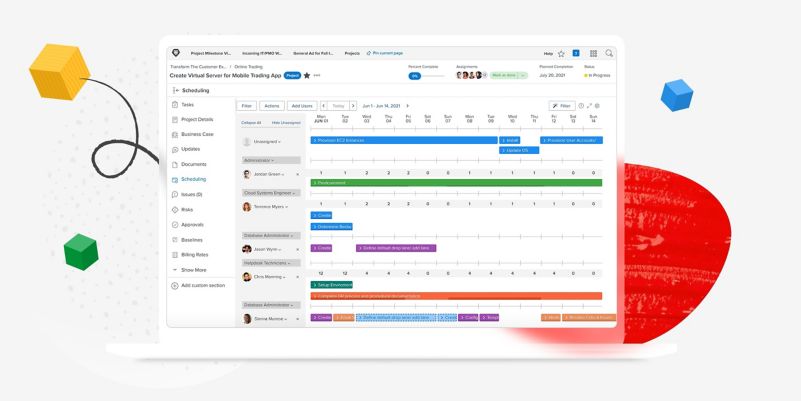Open the Risks section icon in sidebar
The image size is (801, 401).
(x=175, y=209)
